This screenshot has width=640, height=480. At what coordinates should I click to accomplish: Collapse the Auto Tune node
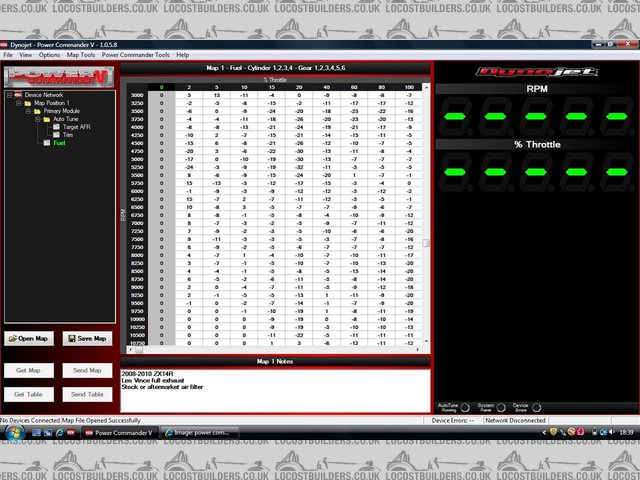pyautogui.click(x=38, y=119)
